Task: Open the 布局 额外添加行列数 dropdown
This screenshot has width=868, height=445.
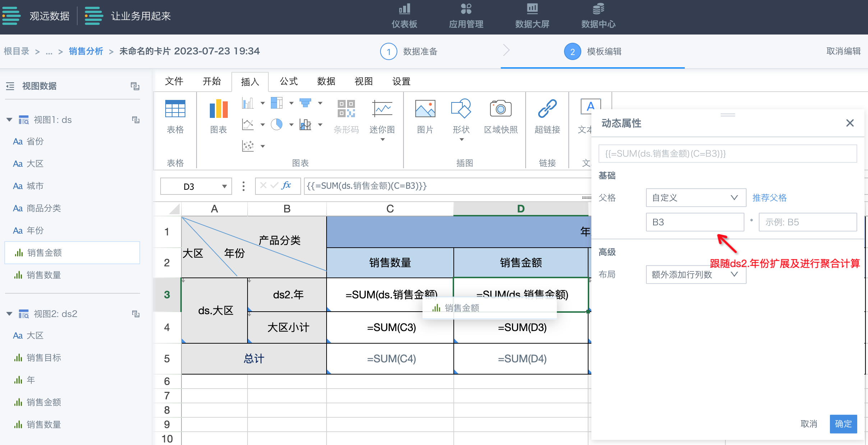Action: (696, 275)
